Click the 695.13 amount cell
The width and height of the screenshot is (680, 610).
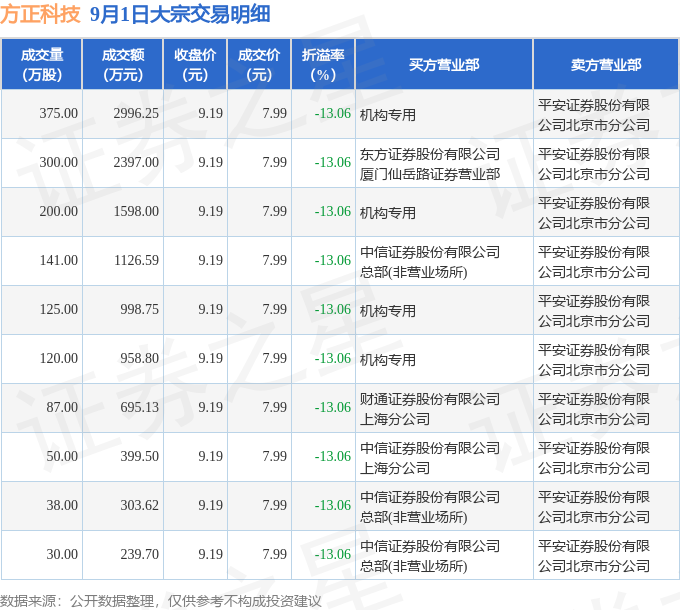tap(139, 408)
